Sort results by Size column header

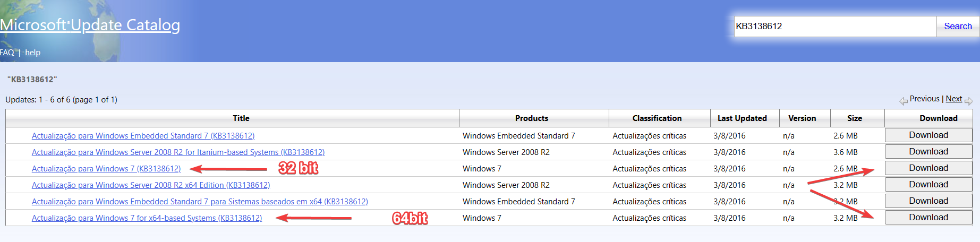854,118
